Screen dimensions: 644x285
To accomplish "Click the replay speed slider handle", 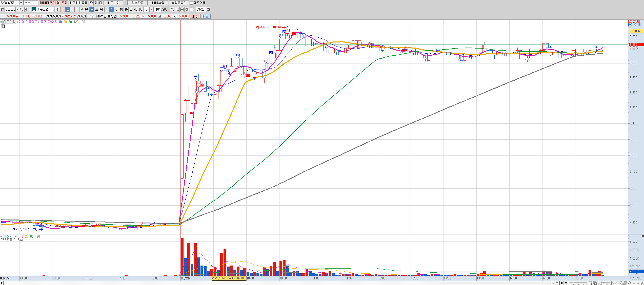I will pyautogui.click(x=574, y=283).
